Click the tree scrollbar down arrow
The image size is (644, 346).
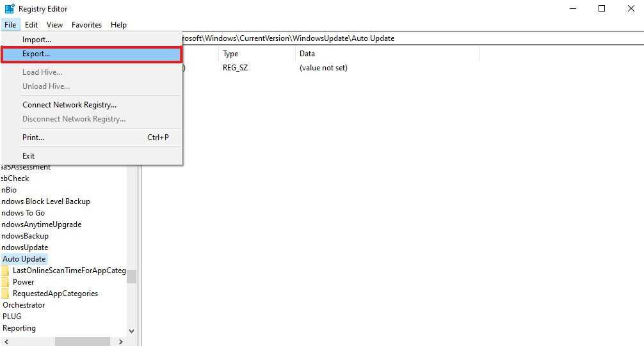131,331
